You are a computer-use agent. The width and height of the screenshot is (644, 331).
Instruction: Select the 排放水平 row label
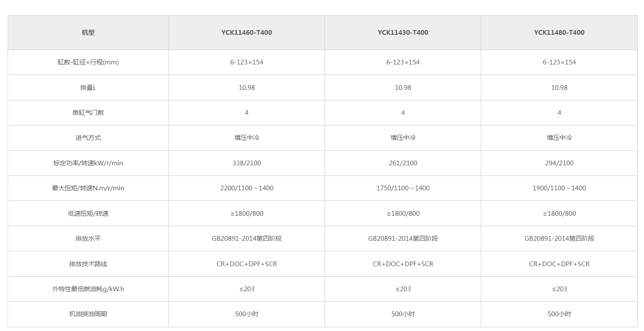pyautogui.click(x=88, y=239)
